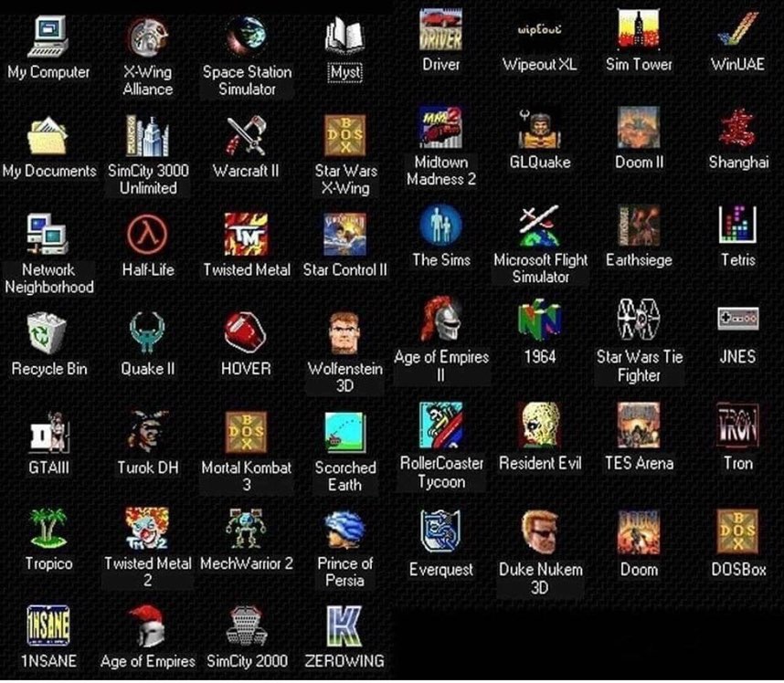Select the SimCity 2000 icon
Image resolution: width=784 pixels, height=683 pixels.
247,625
